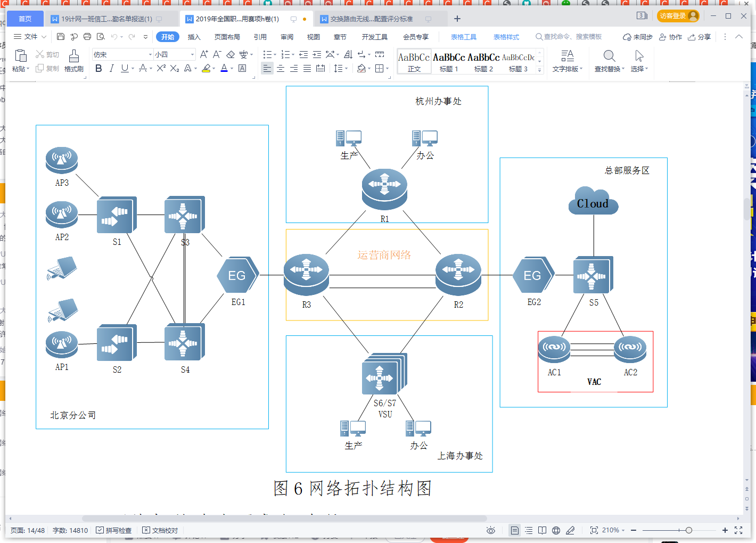The width and height of the screenshot is (756, 543).
Task: Toggle document proofreading (文档校对) in status bar
Action: 160,530
